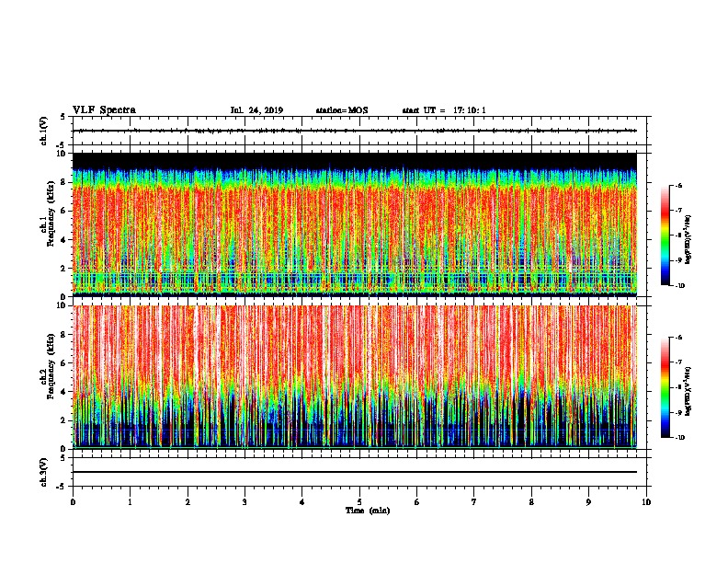
Task: Click the ch.2 spectrogram color scale bar
Action: click(x=665, y=387)
